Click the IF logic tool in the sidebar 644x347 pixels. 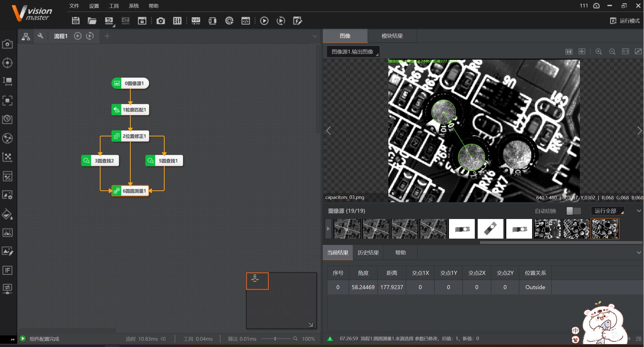pyautogui.click(x=7, y=270)
